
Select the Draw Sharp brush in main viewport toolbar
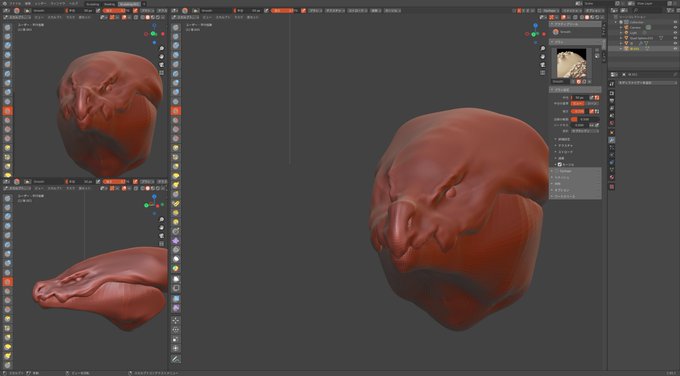tap(176, 36)
